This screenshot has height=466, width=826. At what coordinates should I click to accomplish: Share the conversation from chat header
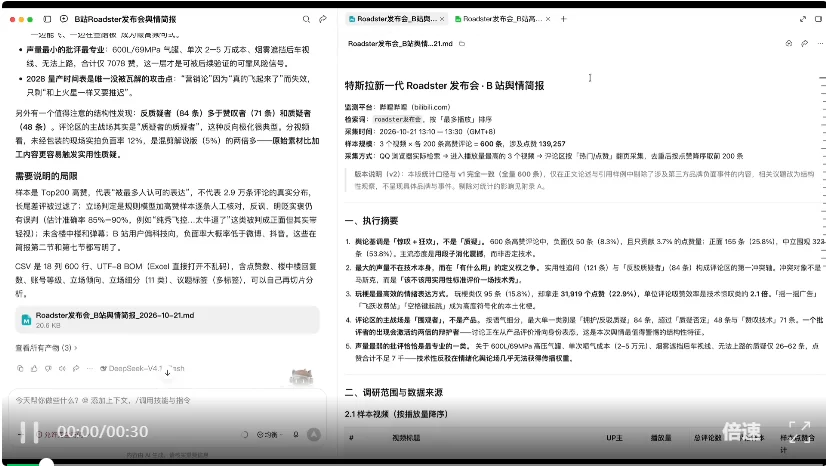(x=323, y=19)
